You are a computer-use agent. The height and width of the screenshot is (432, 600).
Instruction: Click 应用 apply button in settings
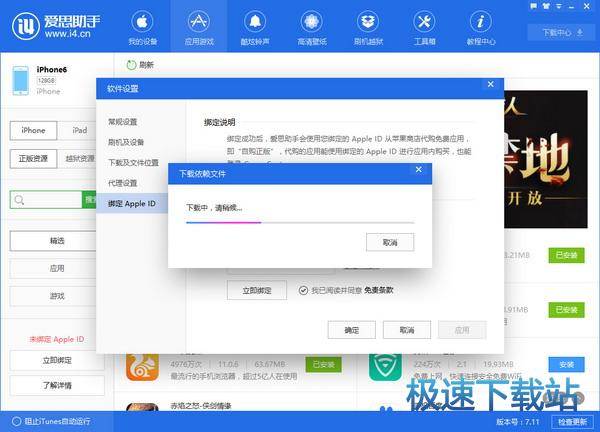click(x=462, y=330)
